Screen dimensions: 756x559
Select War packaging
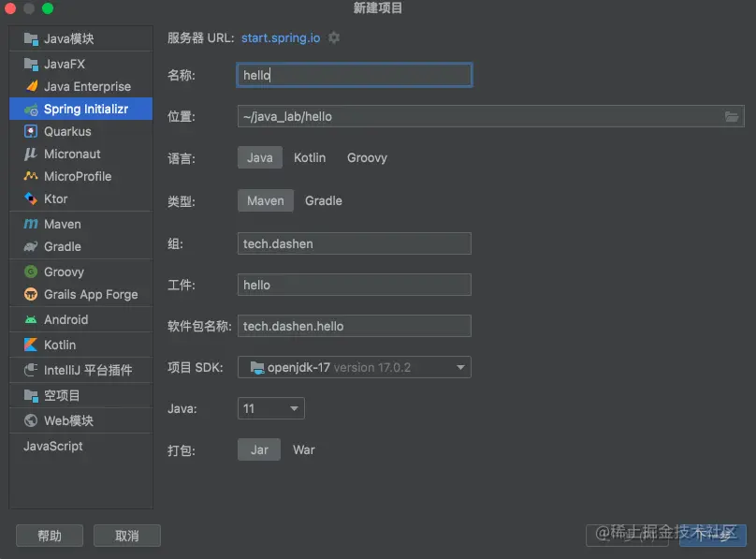(304, 449)
